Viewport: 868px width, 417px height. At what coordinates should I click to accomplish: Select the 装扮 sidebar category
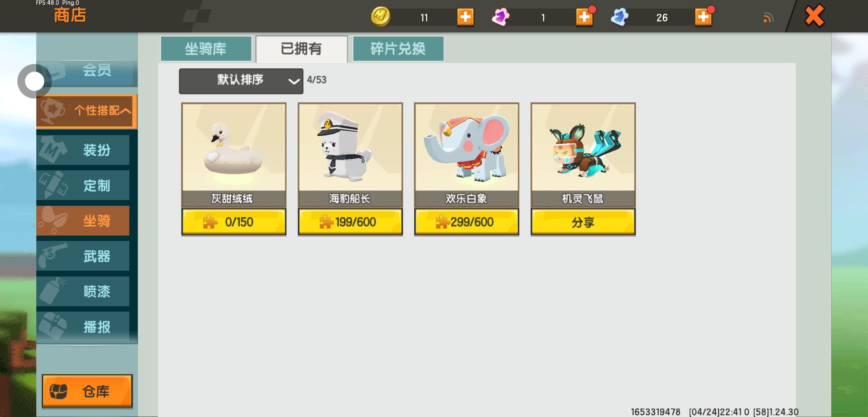(83, 150)
